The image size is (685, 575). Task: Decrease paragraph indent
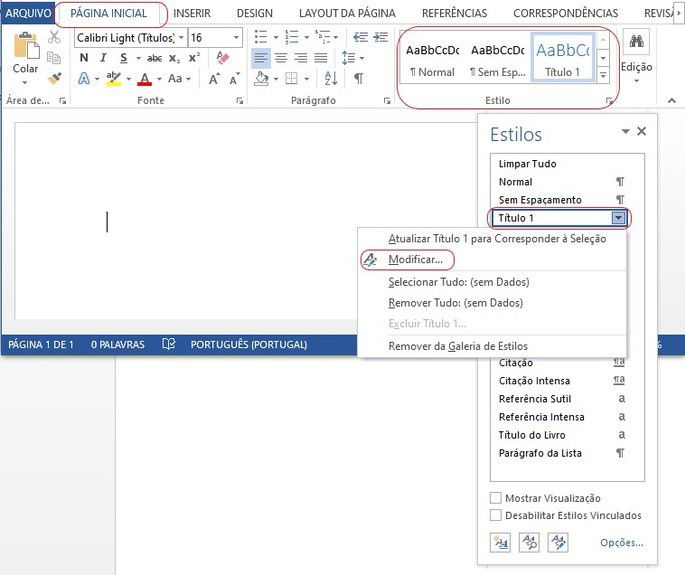360,37
